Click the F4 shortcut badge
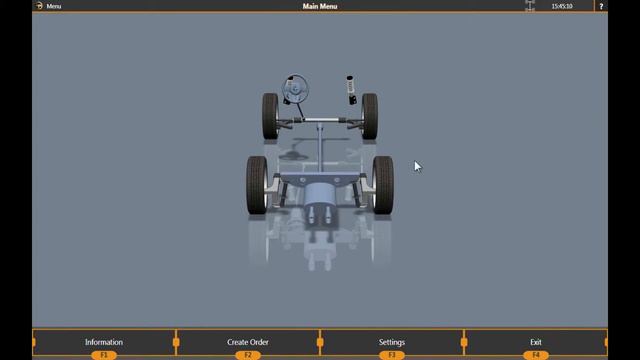640x360 pixels. pos(536,355)
